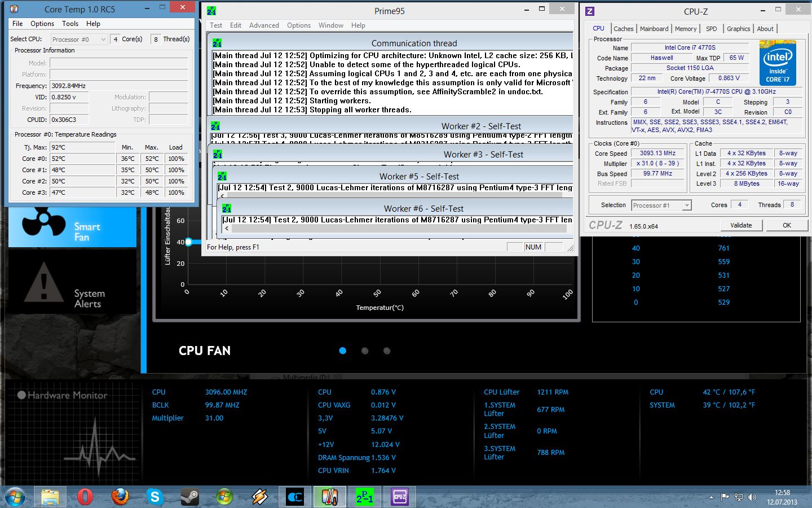Open the Options menu in Core Temp
Viewport: 812px width, 508px height.
[x=42, y=24]
